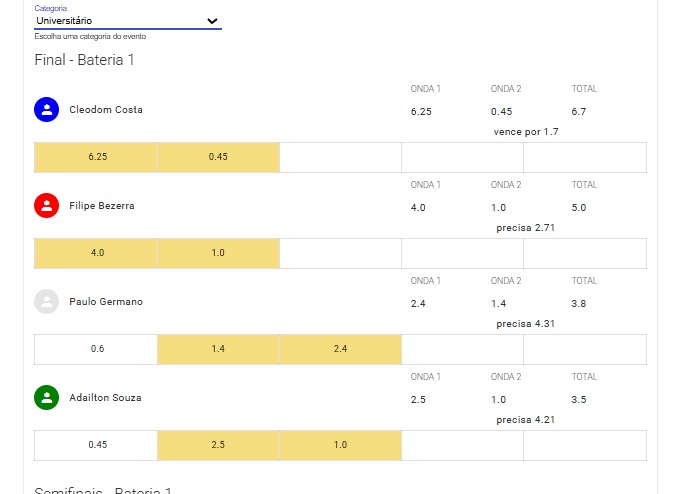Click Cleodom's 0.45 yellow score cell
The height and width of the screenshot is (494, 678).
pos(218,157)
